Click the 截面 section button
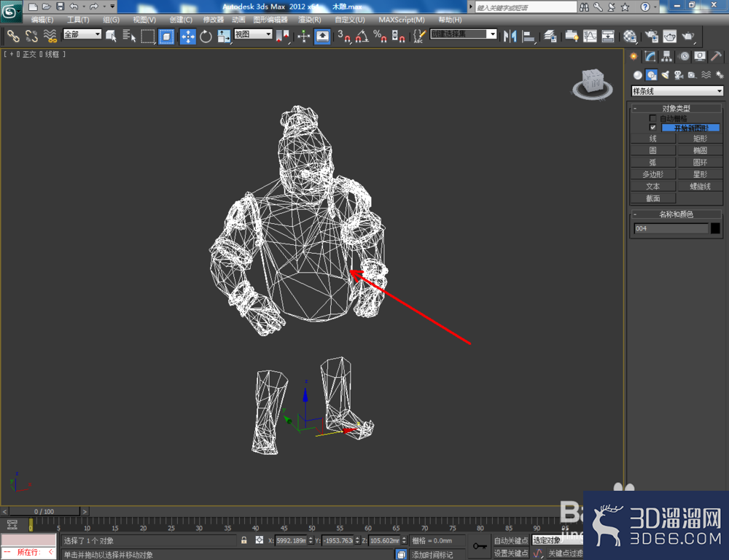 (x=652, y=198)
